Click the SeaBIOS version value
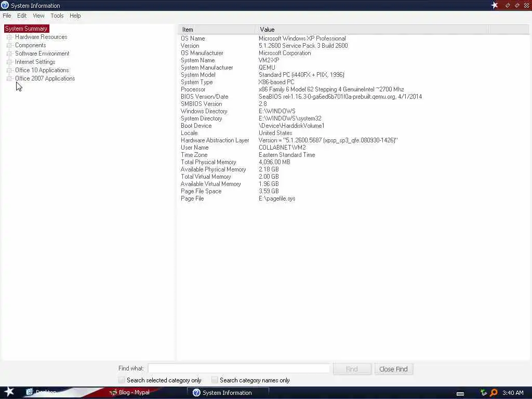Screen dimensions: 532x399 point(340,97)
